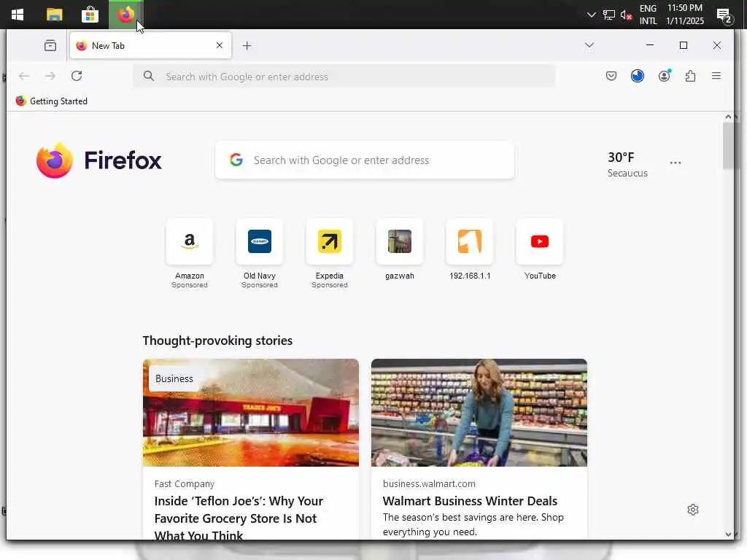The image size is (747, 560).
Task: Open the Save to Pocket button
Action: (x=611, y=76)
